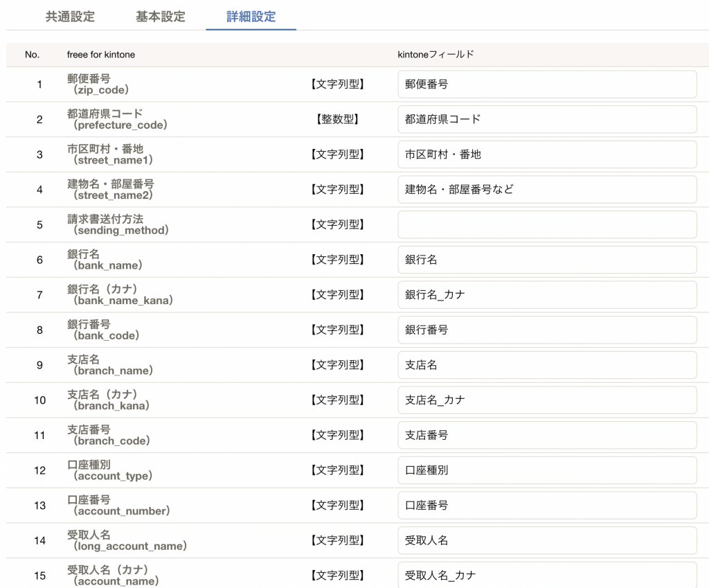The image size is (709, 588).
Task: Focus the 銀行番号 field input
Action: point(547,330)
